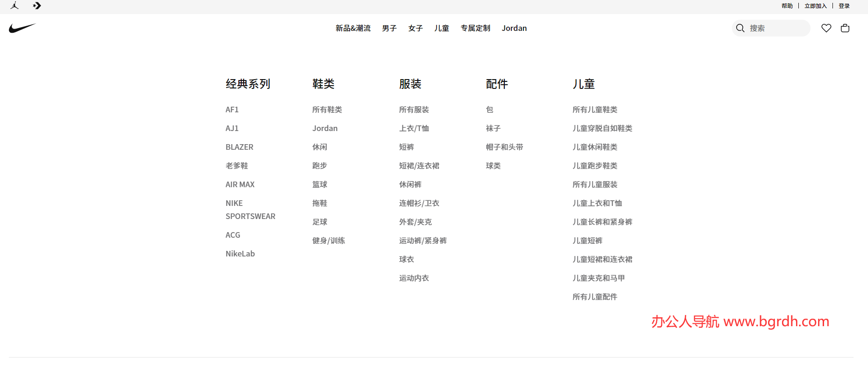
Task: Click the Converse logo icon
Action: (x=37, y=6)
